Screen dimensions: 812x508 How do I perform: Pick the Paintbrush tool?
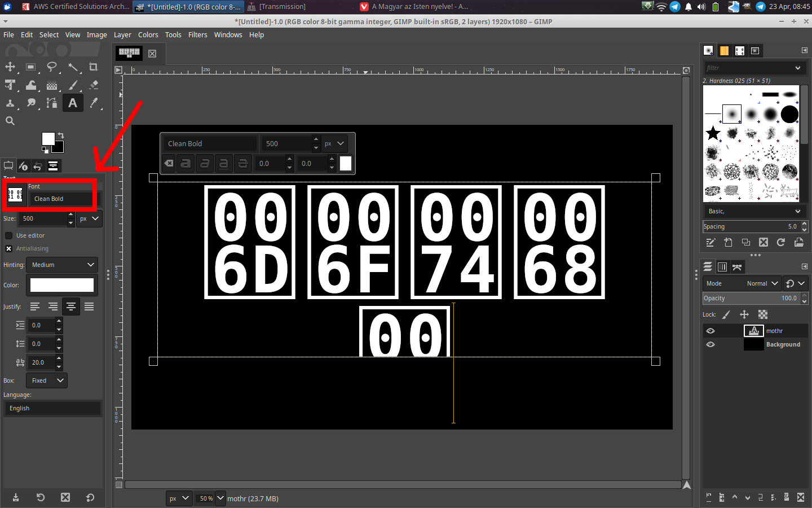tap(73, 85)
